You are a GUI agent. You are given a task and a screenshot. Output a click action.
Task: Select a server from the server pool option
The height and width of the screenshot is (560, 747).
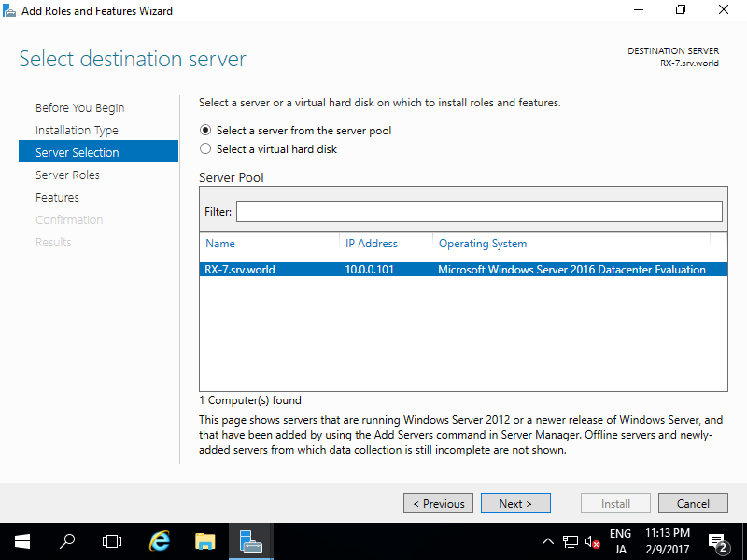coord(206,131)
